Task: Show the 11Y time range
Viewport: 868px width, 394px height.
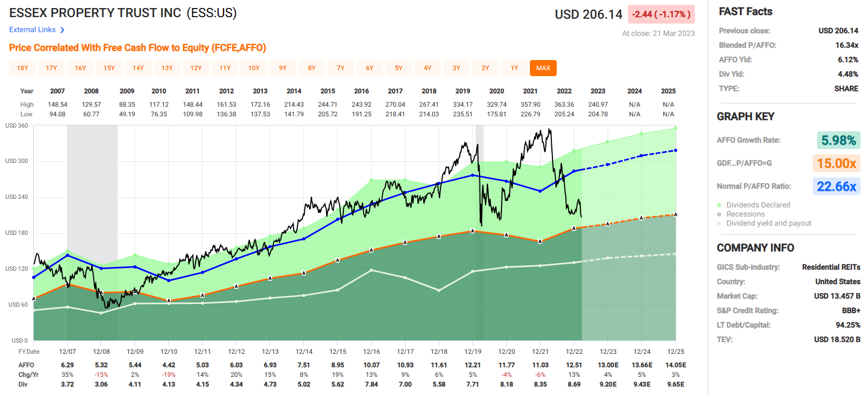Action: pos(225,68)
